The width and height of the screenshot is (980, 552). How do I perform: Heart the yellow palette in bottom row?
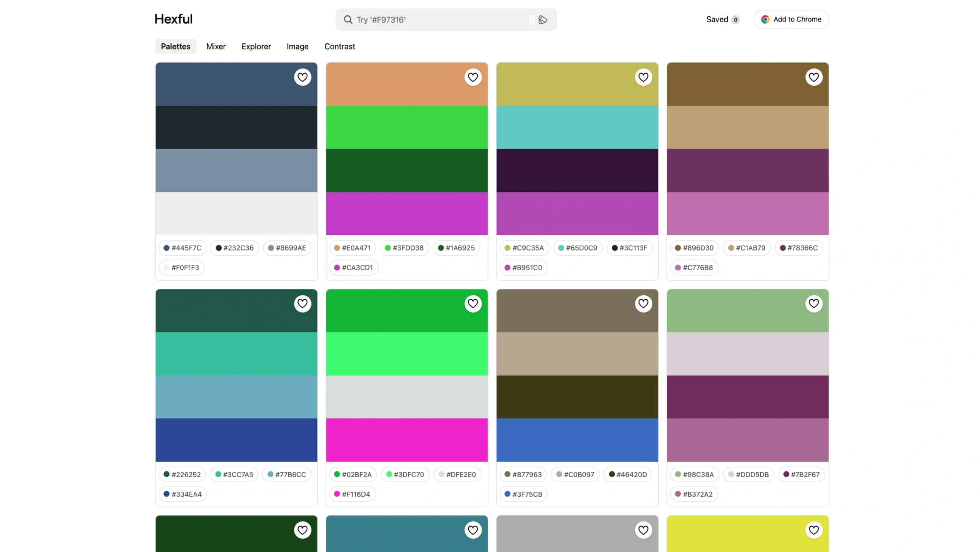(813, 530)
